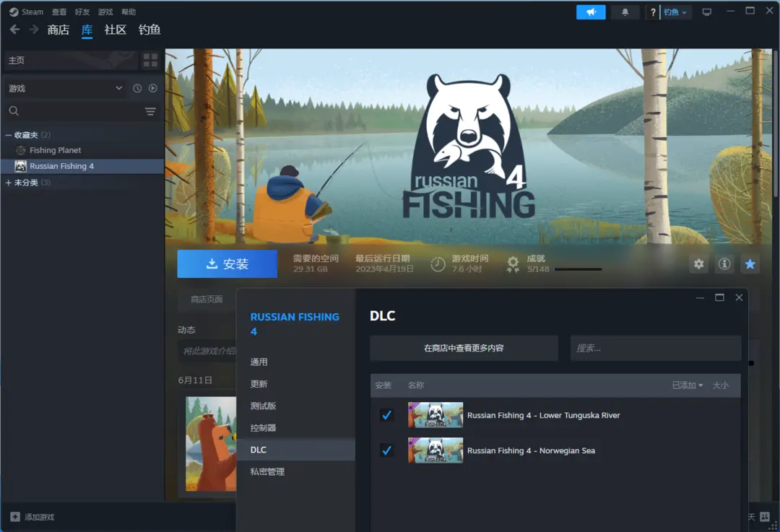
Task: Open the 商店页面 link
Action: 207,300
